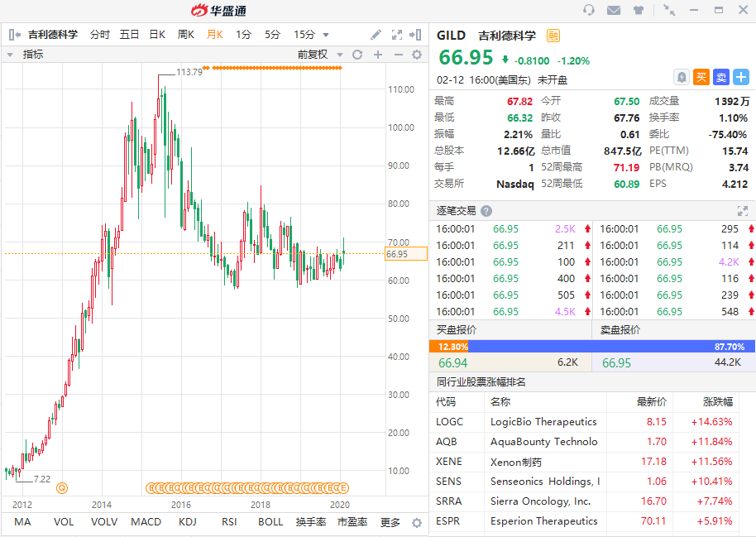This screenshot has height=537, width=756.
Task: Zoom in chart with plus icon
Action: pyautogui.click(x=378, y=55)
